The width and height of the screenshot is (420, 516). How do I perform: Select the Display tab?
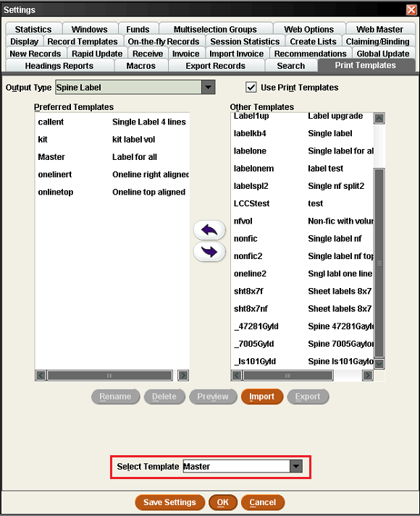25,41
